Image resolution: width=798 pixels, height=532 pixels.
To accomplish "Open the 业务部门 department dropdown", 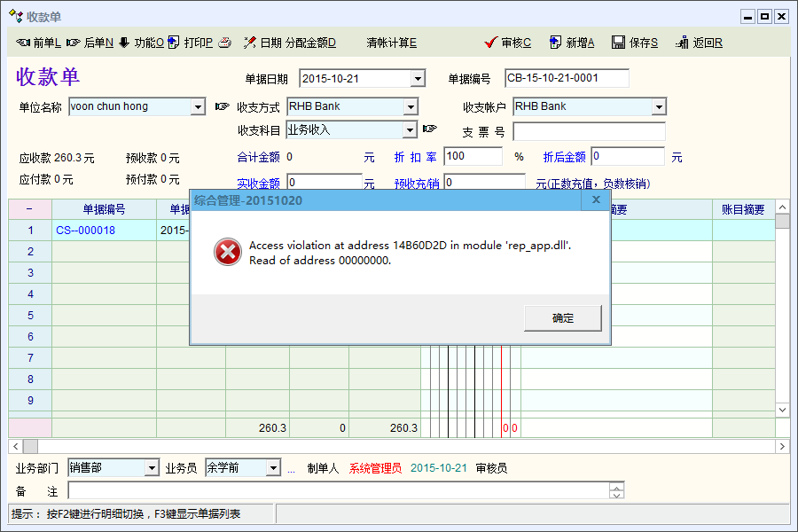I will pyautogui.click(x=152, y=468).
